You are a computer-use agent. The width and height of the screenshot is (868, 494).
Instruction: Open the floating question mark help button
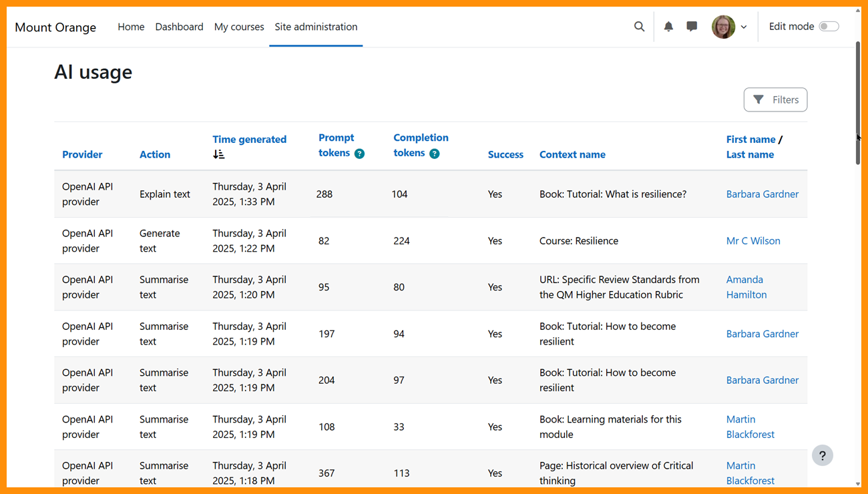click(x=822, y=456)
